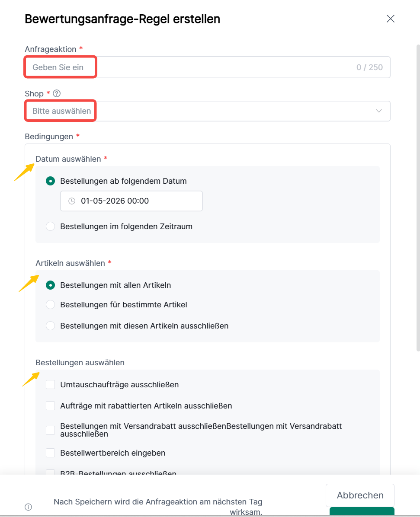Open the date picker showing 01-05-2026 00:00
Screen dimensions: 420x517
click(131, 201)
